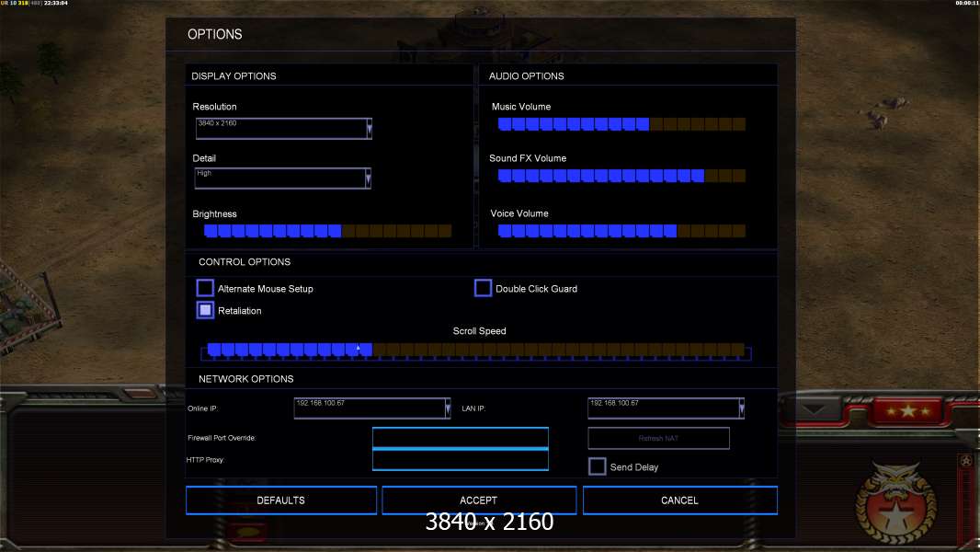Expand the Online IP dropdown

448,408
